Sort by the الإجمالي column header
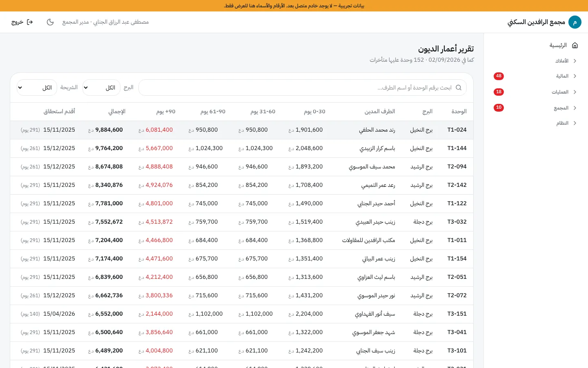The height and width of the screenshot is (368, 588). click(117, 111)
